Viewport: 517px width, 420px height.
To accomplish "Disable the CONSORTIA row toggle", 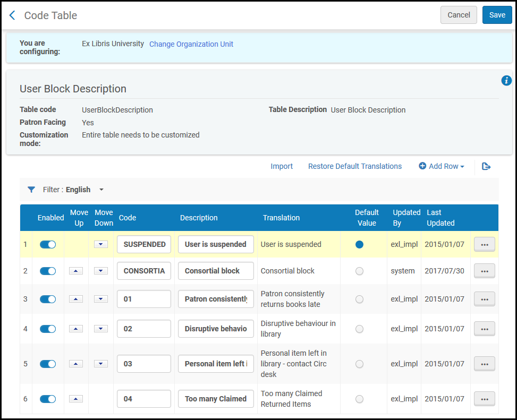I will [48, 271].
